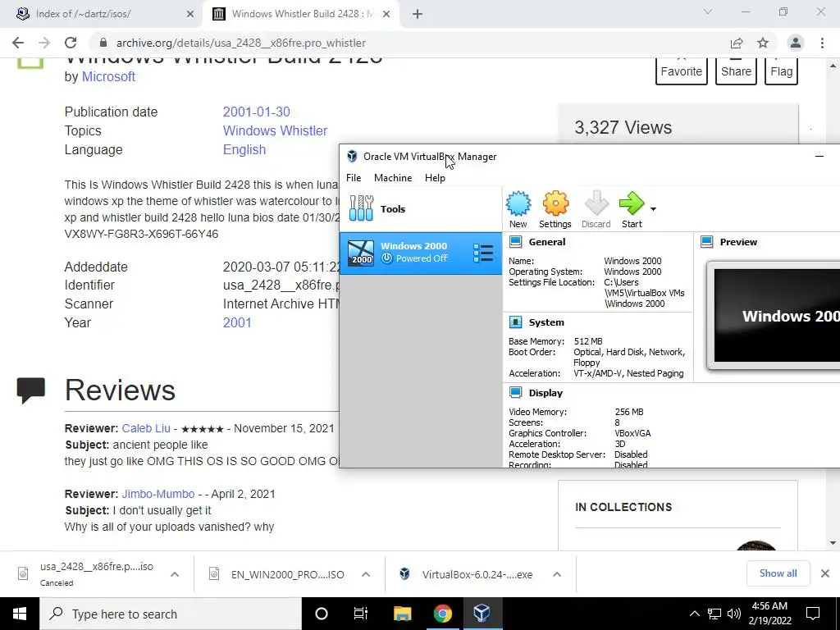Image resolution: width=840 pixels, height=630 pixels.
Task: Open the Windows 2000 VM menu list icon
Action: click(483, 253)
